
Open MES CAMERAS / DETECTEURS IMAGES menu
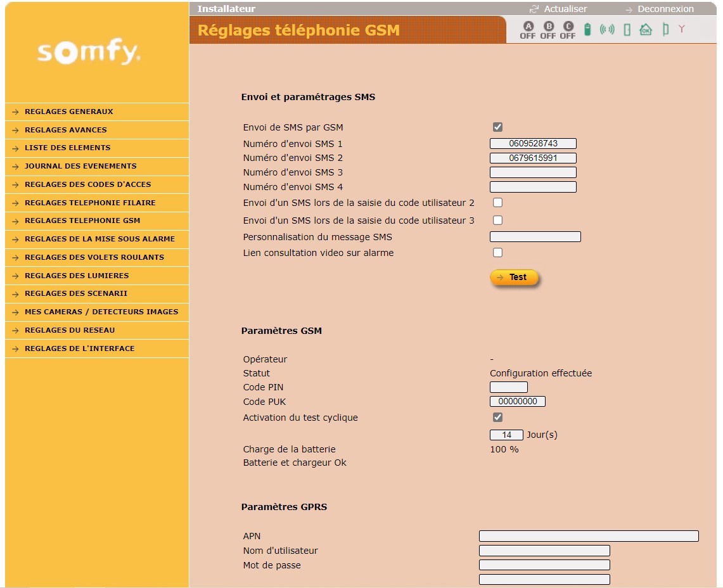[101, 312]
